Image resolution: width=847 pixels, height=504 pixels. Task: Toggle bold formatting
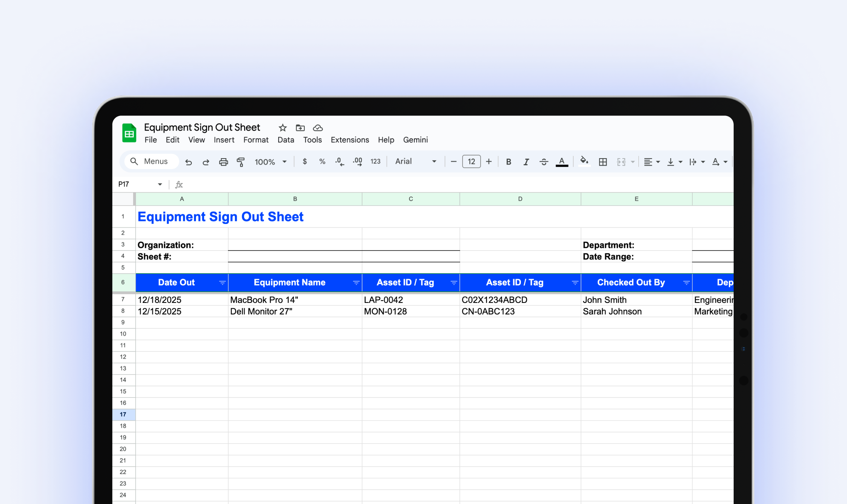509,162
